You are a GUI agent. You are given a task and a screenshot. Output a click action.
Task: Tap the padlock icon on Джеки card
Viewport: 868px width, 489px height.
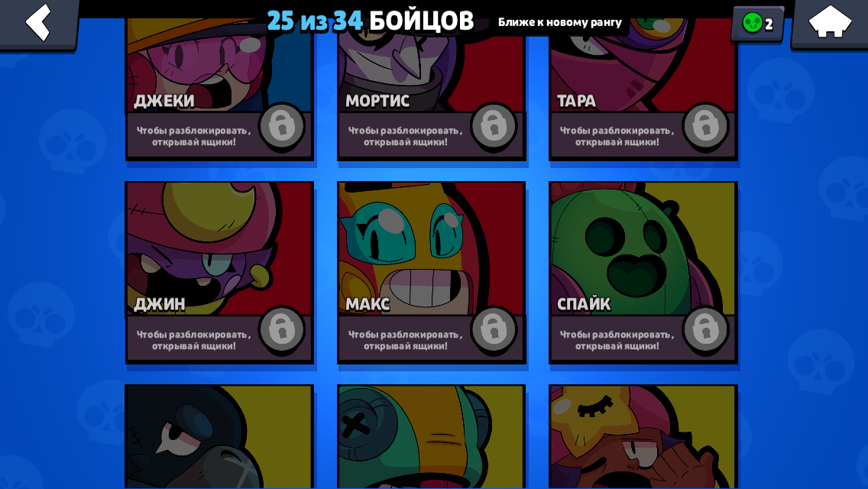(282, 127)
